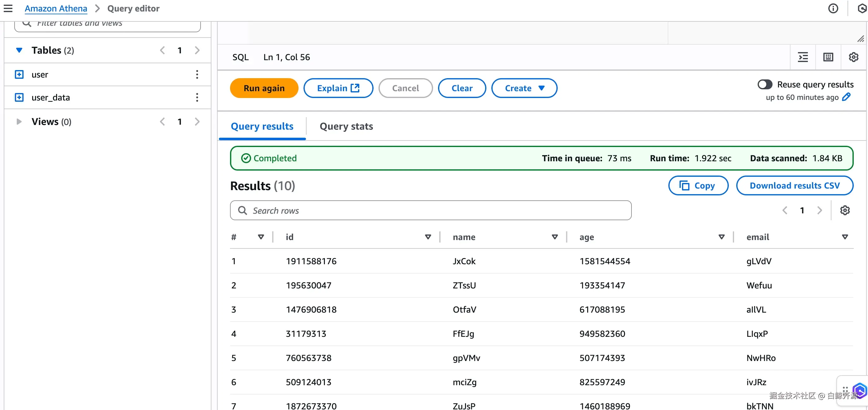
Task: Toggle Reuse query results switch
Action: click(764, 84)
